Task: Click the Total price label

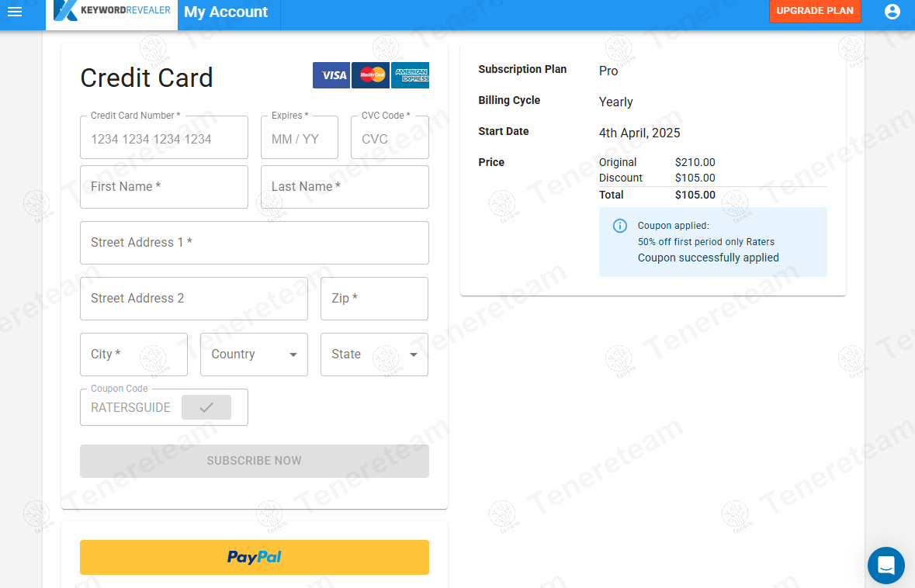Action: (x=611, y=195)
